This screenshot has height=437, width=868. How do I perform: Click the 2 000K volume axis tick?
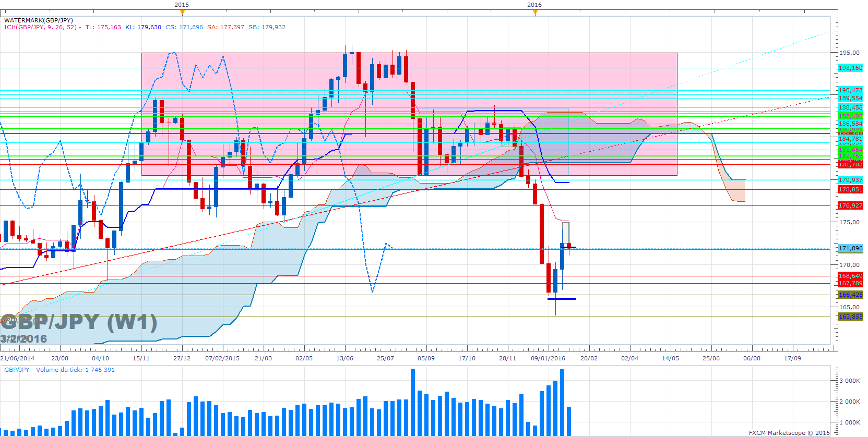tap(850, 402)
